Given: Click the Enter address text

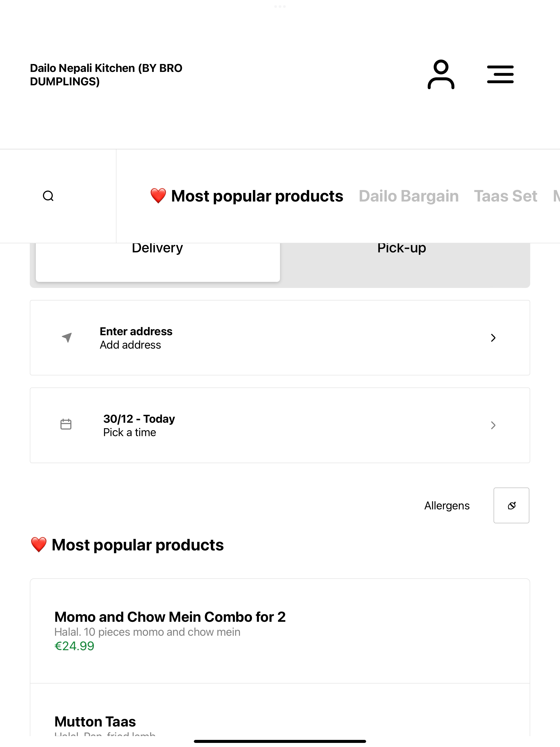Looking at the screenshot, I should pyautogui.click(x=136, y=331).
